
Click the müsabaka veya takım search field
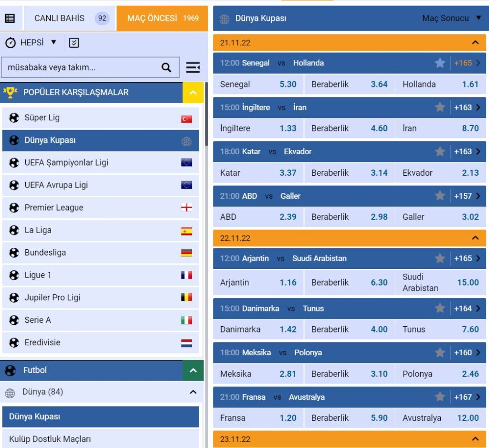coord(81,67)
